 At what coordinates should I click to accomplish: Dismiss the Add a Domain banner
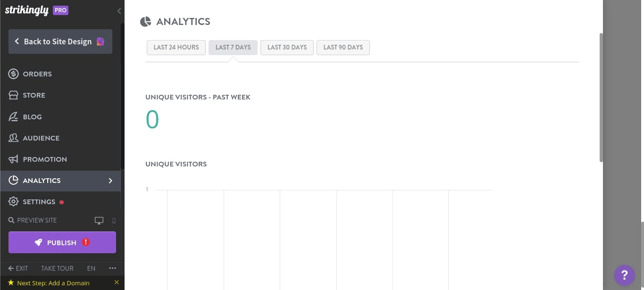tap(117, 282)
